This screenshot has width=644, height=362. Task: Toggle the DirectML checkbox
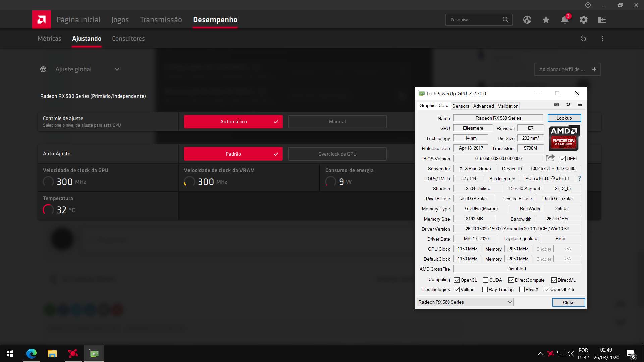(x=554, y=280)
